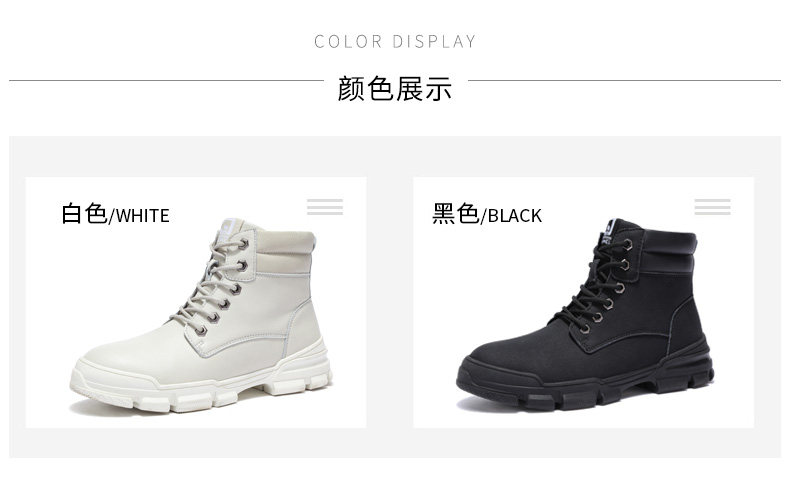Select the white boot product image
This screenshot has height=488, width=790.
pyautogui.click(x=202, y=316)
